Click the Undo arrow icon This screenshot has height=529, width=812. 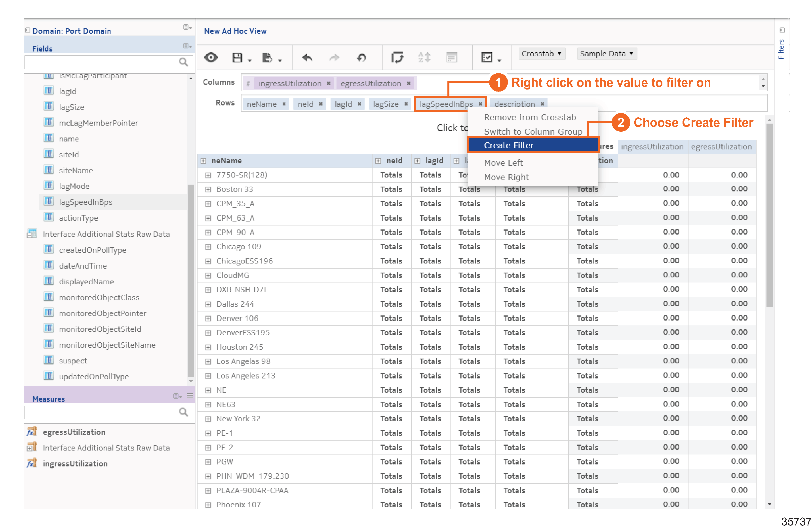[307, 58]
